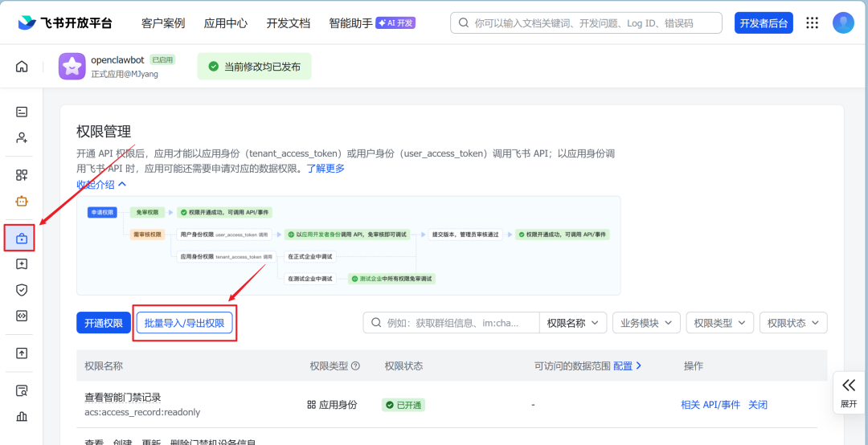Viewport: 868px width, 445px height.
Task: Collapse the 收起介绍 introduction section
Action: tap(101, 185)
